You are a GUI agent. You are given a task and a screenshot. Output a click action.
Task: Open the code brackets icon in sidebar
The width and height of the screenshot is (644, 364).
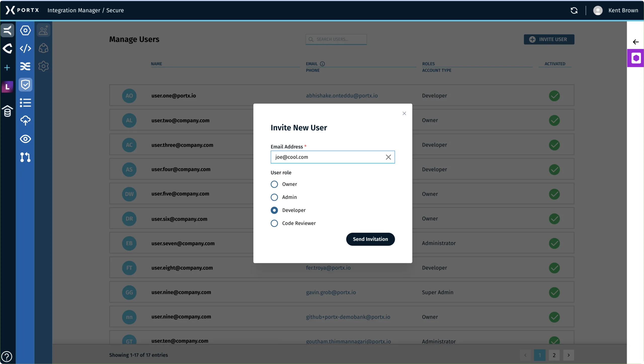pos(25,48)
